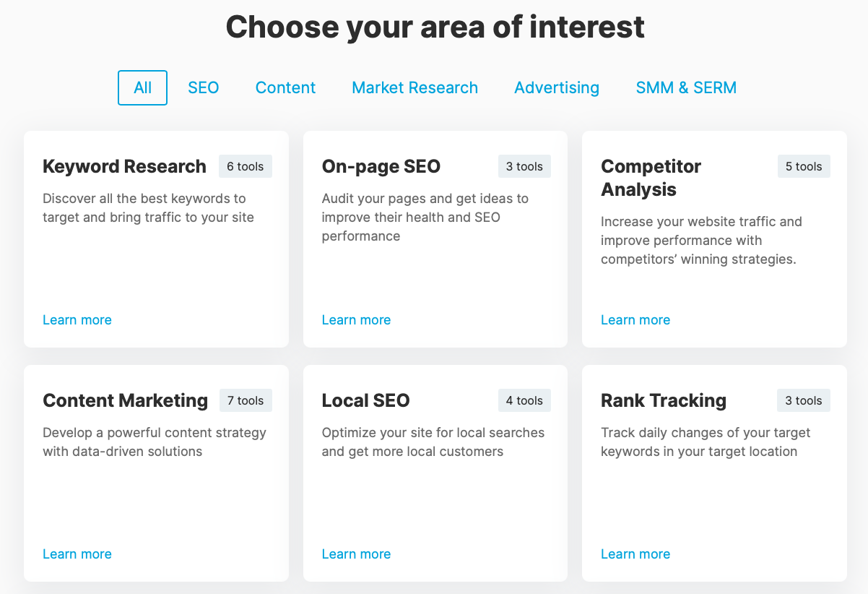868x594 pixels.
Task: Switch to the SEO tab
Action: tap(203, 87)
